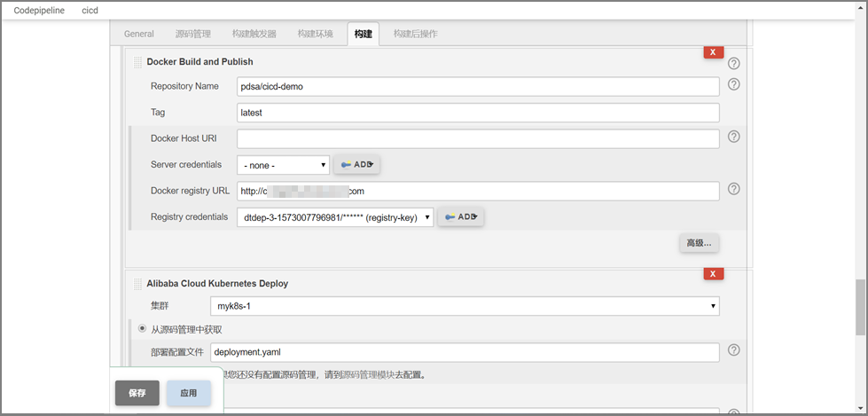868x416 pixels.
Task: Click the page vertical scrollbar thumb
Action: 859,308
